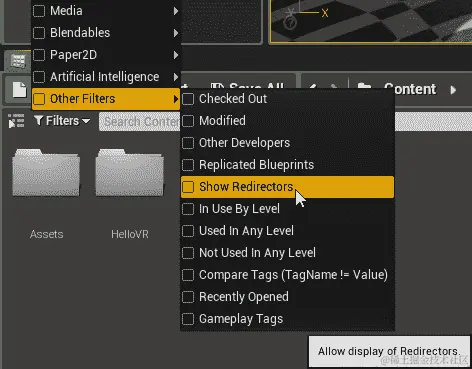This screenshot has width=472, height=369.
Task: Click the Assets folder label
Action: 46,234
